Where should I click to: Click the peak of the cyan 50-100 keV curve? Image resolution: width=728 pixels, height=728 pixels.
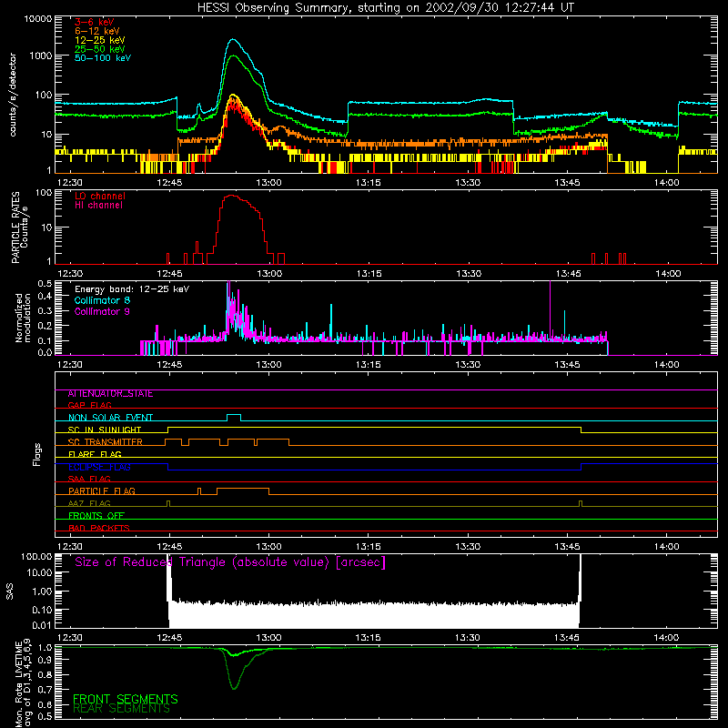(233, 39)
